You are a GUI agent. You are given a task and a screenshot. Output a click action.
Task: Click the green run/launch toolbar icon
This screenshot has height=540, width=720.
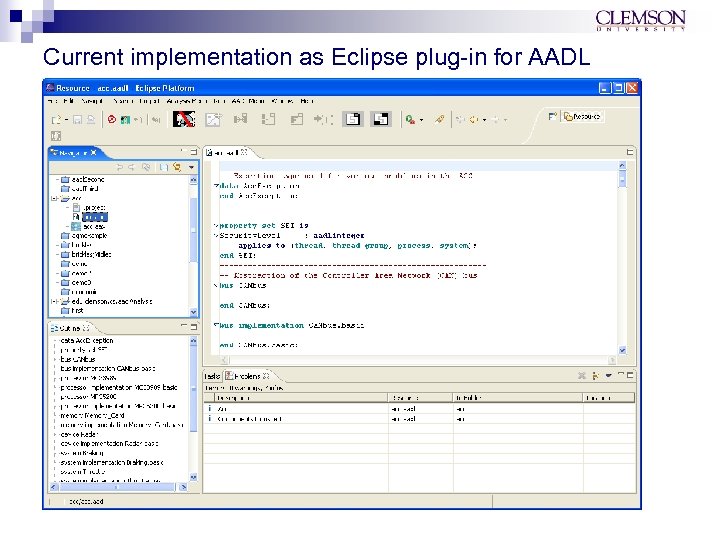click(410, 120)
